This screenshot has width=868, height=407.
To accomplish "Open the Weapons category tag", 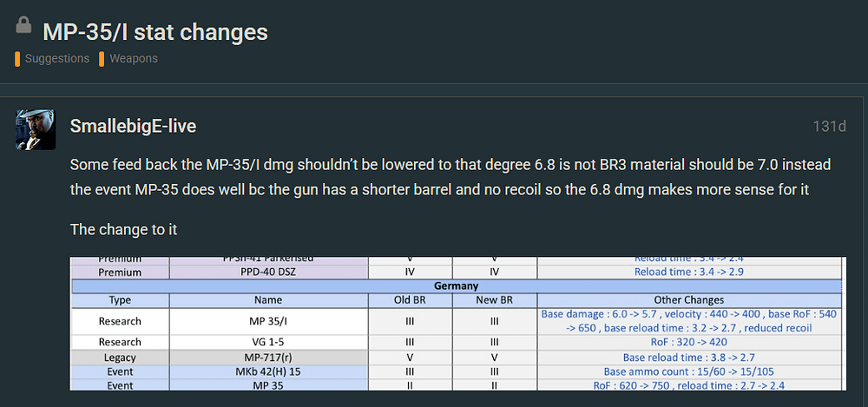I will click(133, 59).
